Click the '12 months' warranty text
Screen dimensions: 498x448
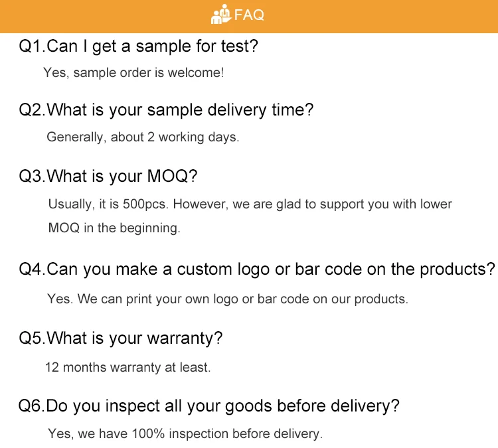pyautogui.click(x=70, y=367)
